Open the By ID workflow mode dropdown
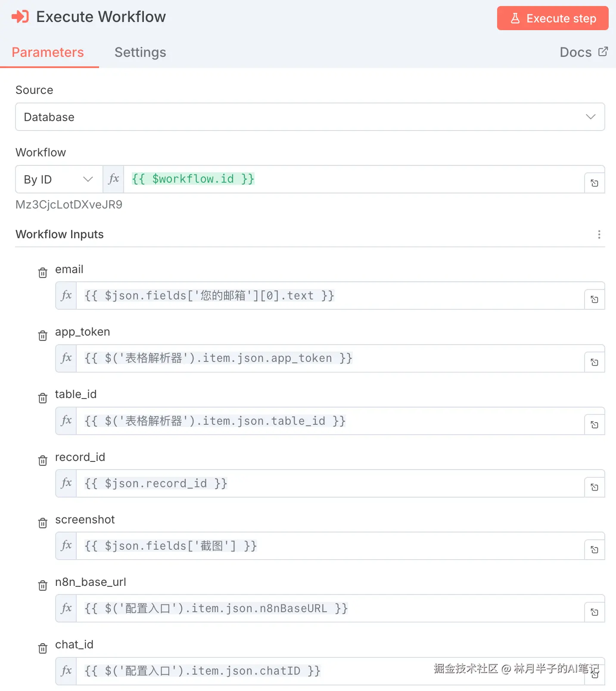616x691 pixels. (59, 179)
